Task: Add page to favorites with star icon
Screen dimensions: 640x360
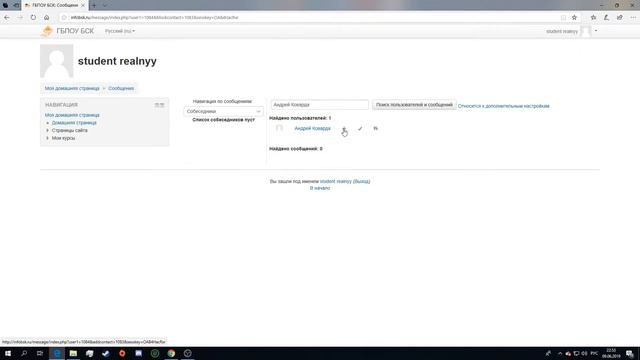Action: tap(574, 18)
